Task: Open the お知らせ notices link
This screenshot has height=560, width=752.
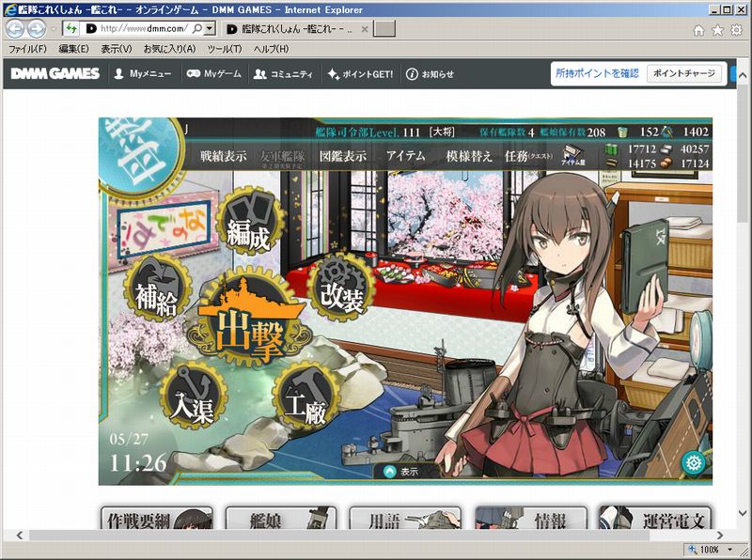Action: (x=430, y=74)
